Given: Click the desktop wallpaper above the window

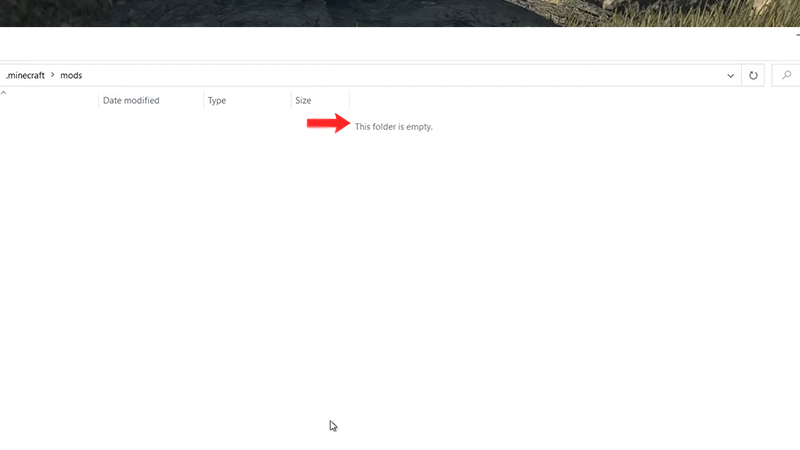Looking at the screenshot, I should [x=400, y=12].
